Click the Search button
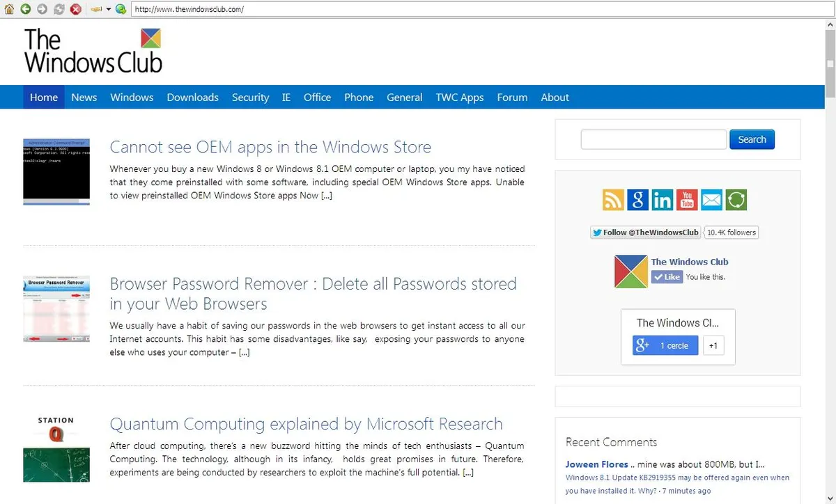Screen dimensions: 836x504 pos(752,139)
